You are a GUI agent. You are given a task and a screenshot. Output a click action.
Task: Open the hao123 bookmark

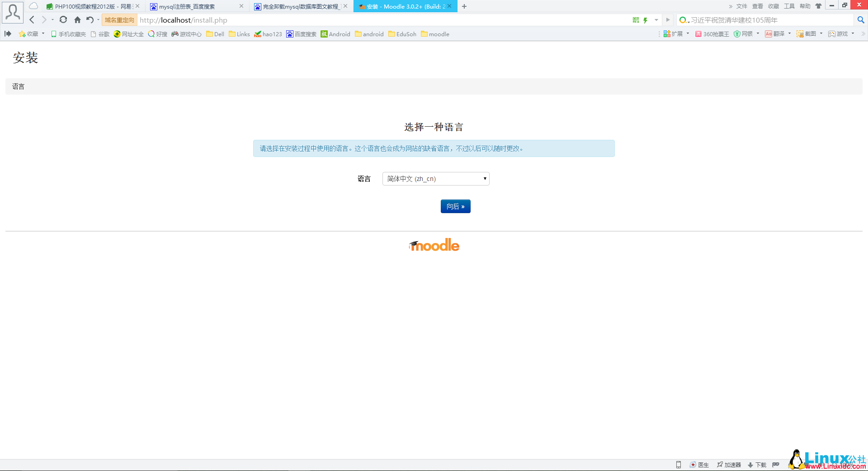(268, 34)
